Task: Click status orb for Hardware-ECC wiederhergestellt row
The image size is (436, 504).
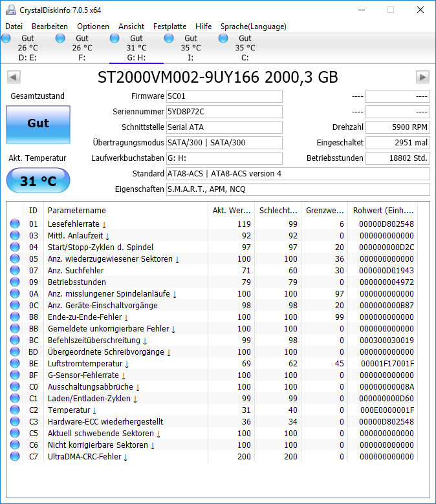Action: point(15,421)
